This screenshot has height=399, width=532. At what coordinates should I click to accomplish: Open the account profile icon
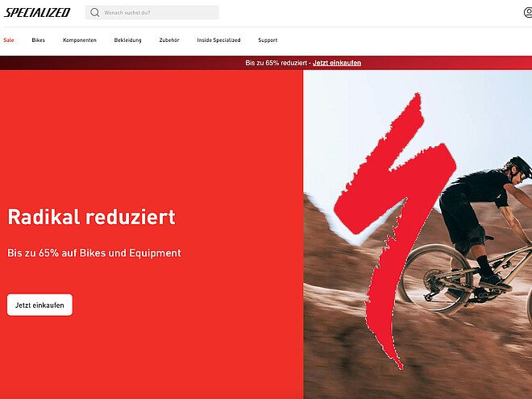[528, 13]
